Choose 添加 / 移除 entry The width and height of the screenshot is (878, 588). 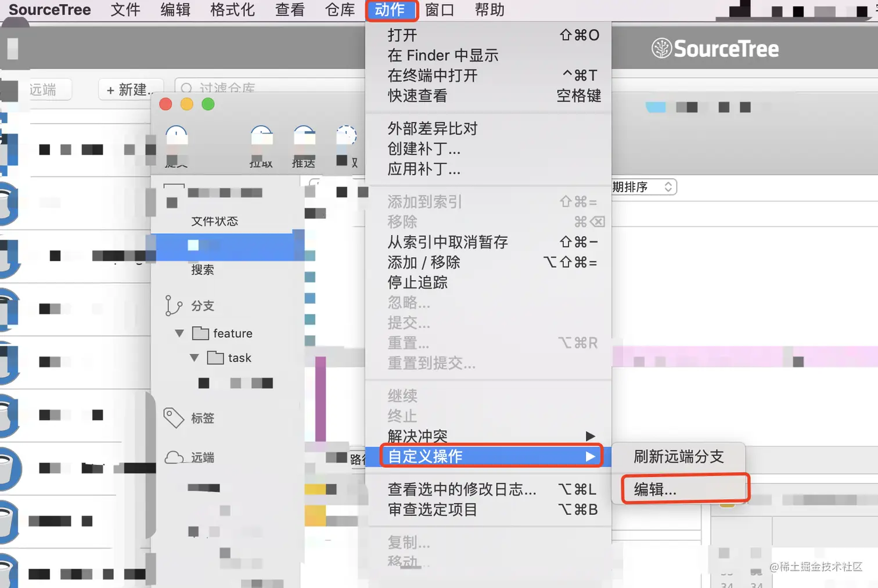click(488, 262)
